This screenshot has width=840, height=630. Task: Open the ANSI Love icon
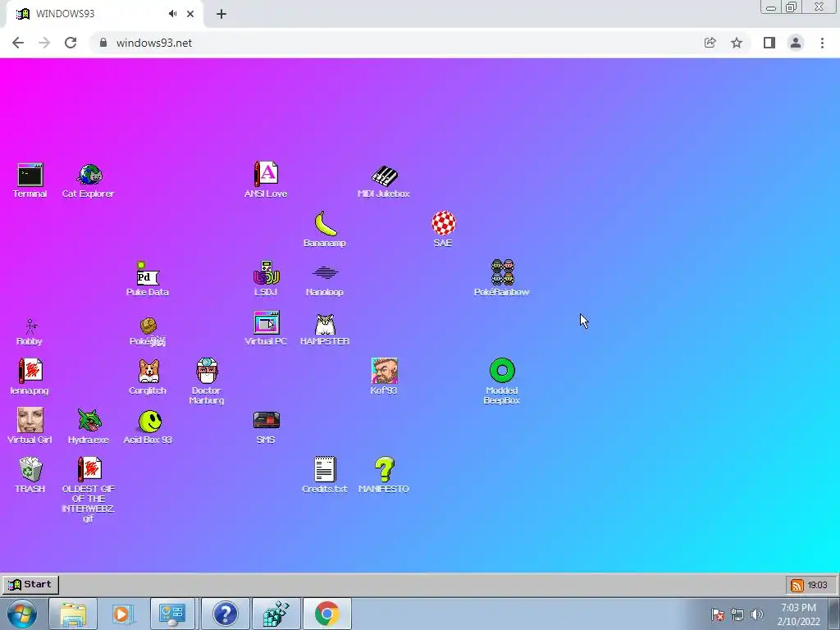point(266,180)
